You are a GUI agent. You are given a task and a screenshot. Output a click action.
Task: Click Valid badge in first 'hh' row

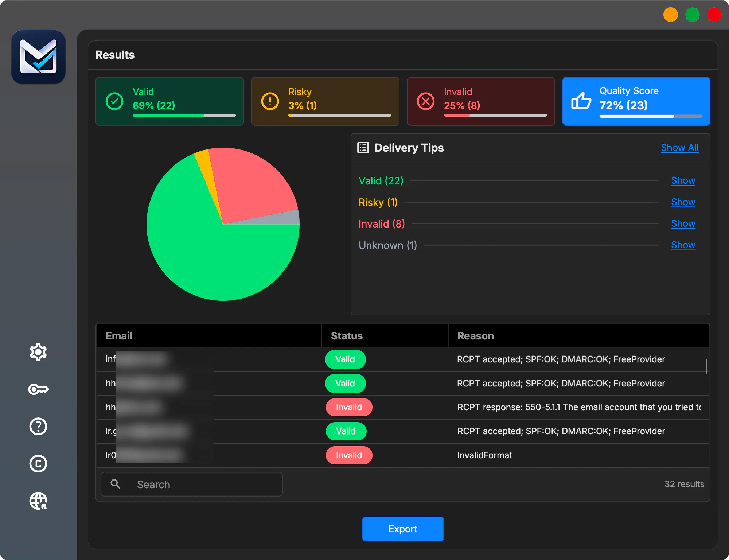[x=345, y=384]
